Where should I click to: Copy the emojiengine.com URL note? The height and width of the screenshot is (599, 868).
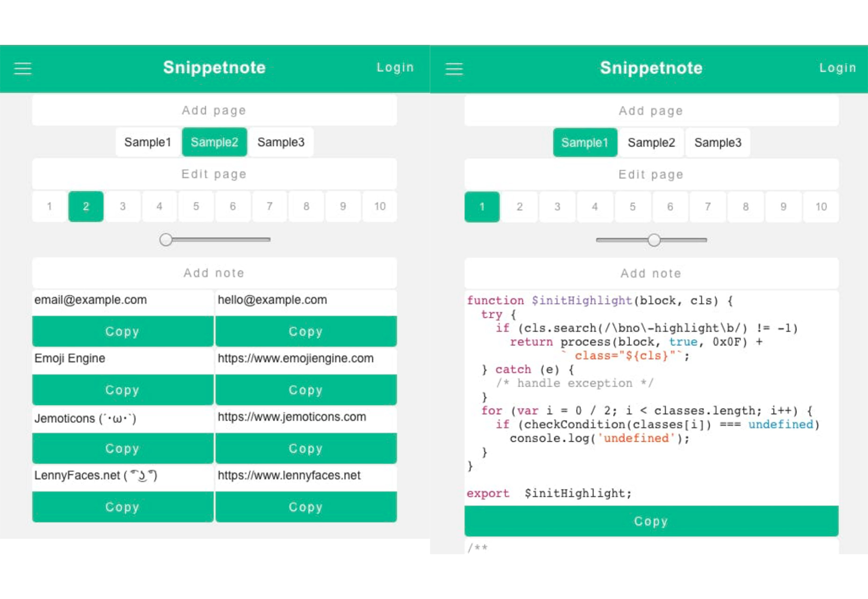pyautogui.click(x=306, y=390)
